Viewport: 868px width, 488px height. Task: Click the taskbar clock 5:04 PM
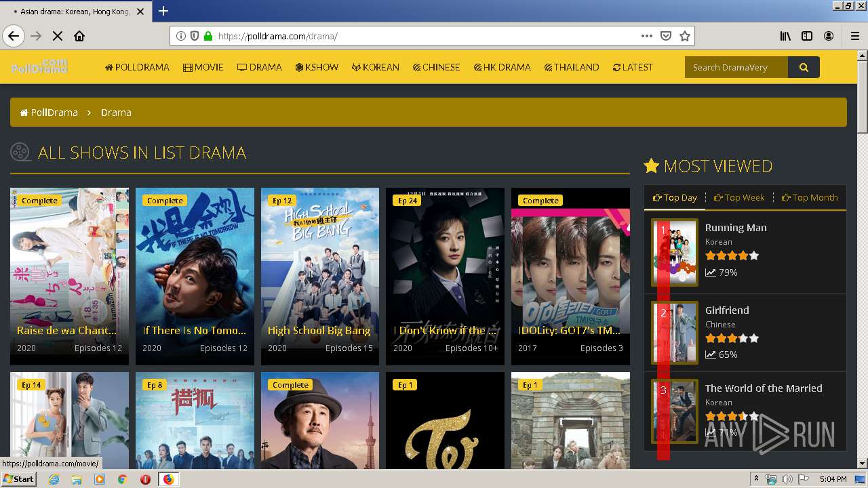pyautogui.click(x=833, y=479)
